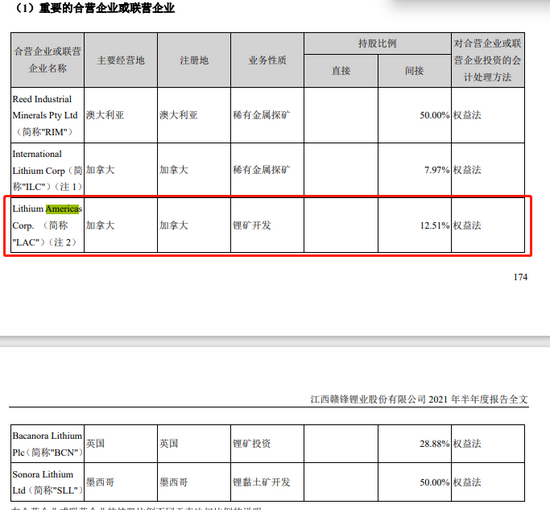This screenshot has height=510, width=550.
Task: Click 加拿大 under 注册地 for LAC
Action: click(174, 225)
